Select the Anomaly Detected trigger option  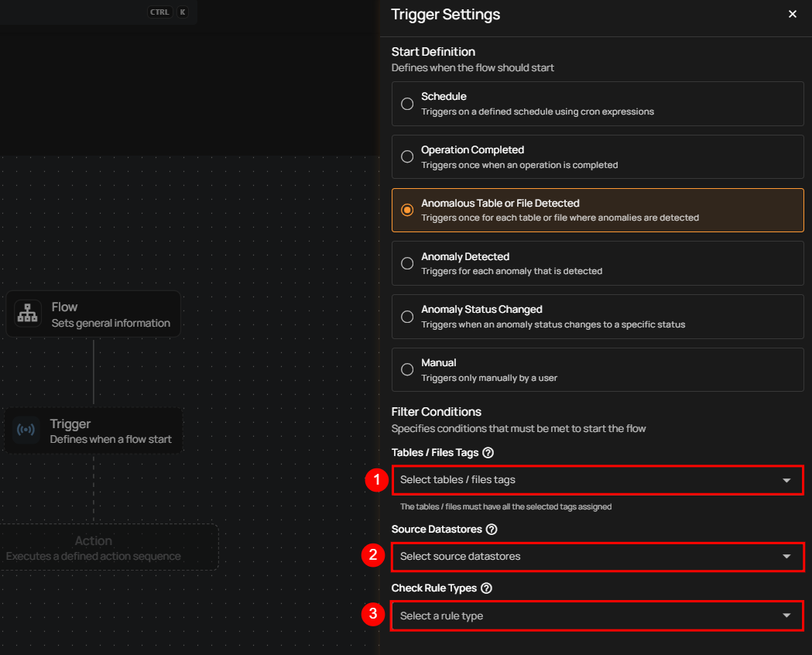407,263
